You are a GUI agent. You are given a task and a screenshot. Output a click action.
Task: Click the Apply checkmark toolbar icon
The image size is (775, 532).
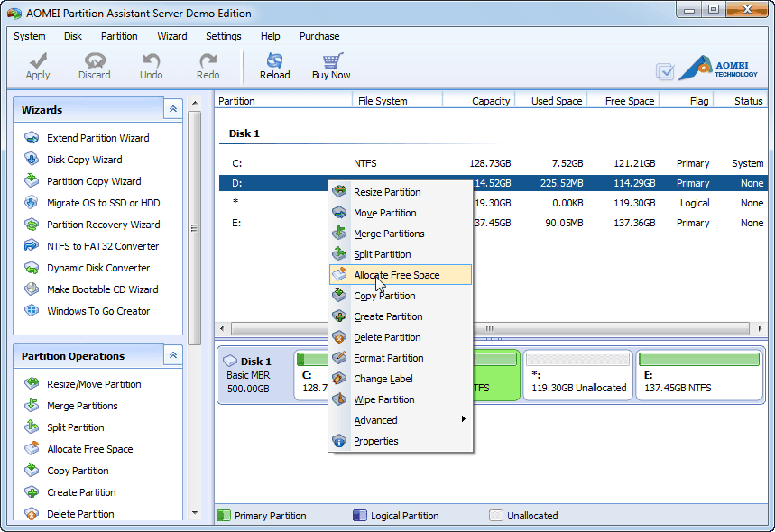coord(38,61)
